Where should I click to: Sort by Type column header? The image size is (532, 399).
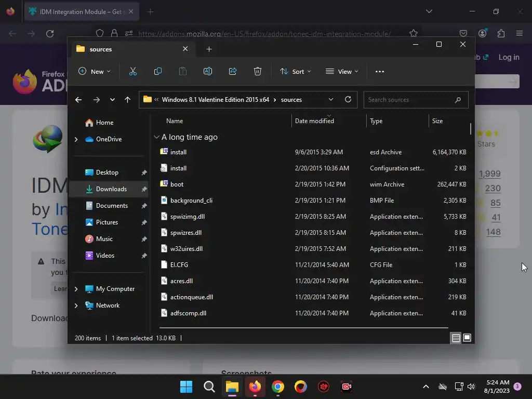376,121
